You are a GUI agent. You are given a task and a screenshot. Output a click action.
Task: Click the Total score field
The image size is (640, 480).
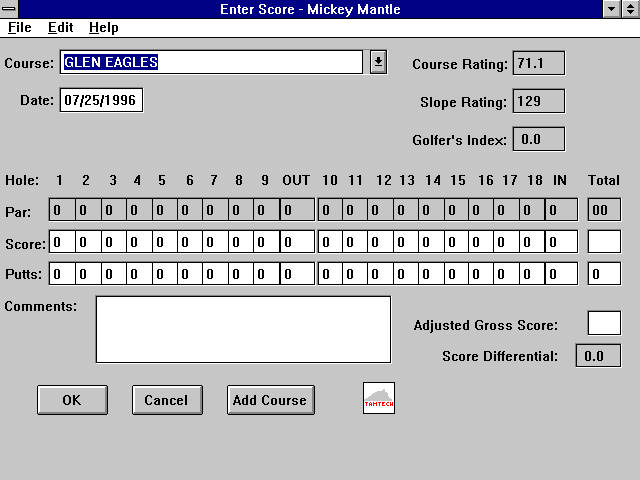(603, 242)
